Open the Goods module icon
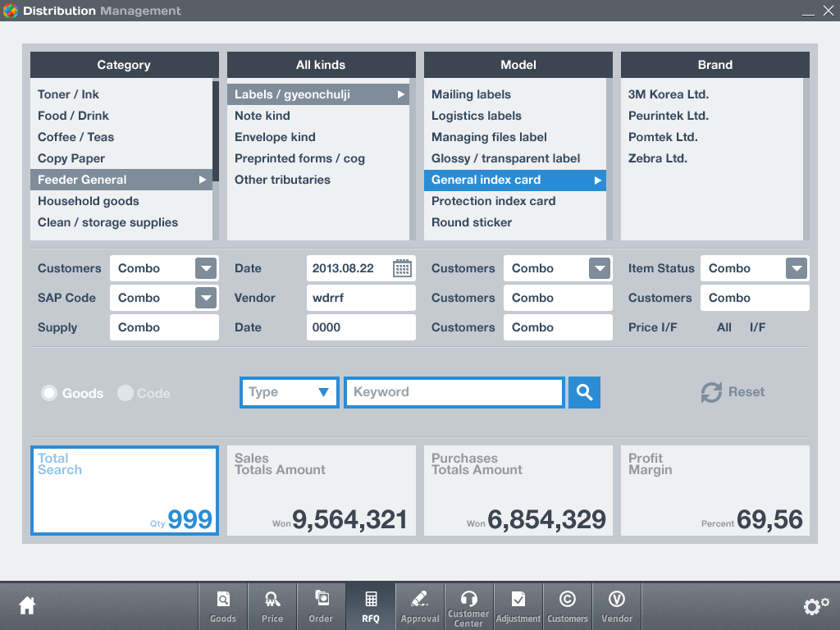 pos(222,605)
